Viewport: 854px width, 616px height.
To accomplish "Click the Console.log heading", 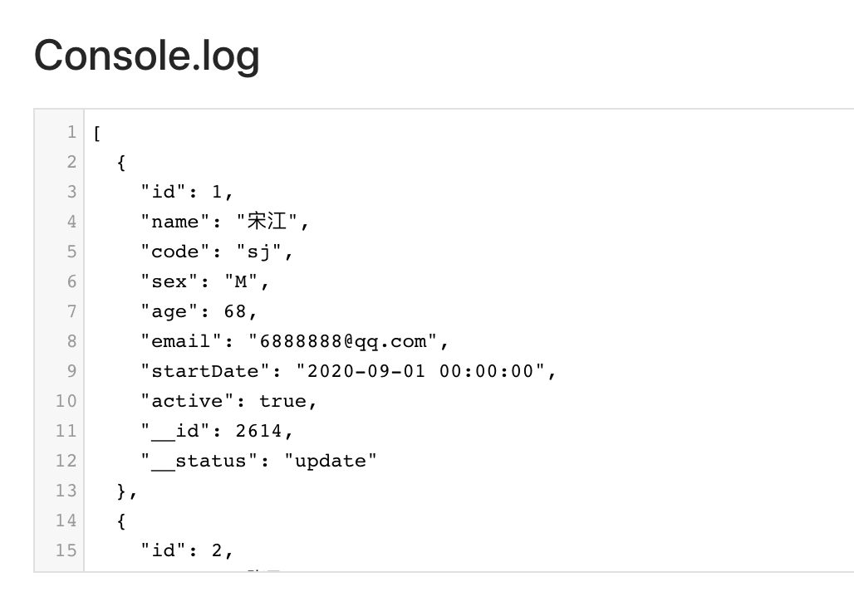I will click(x=147, y=56).
